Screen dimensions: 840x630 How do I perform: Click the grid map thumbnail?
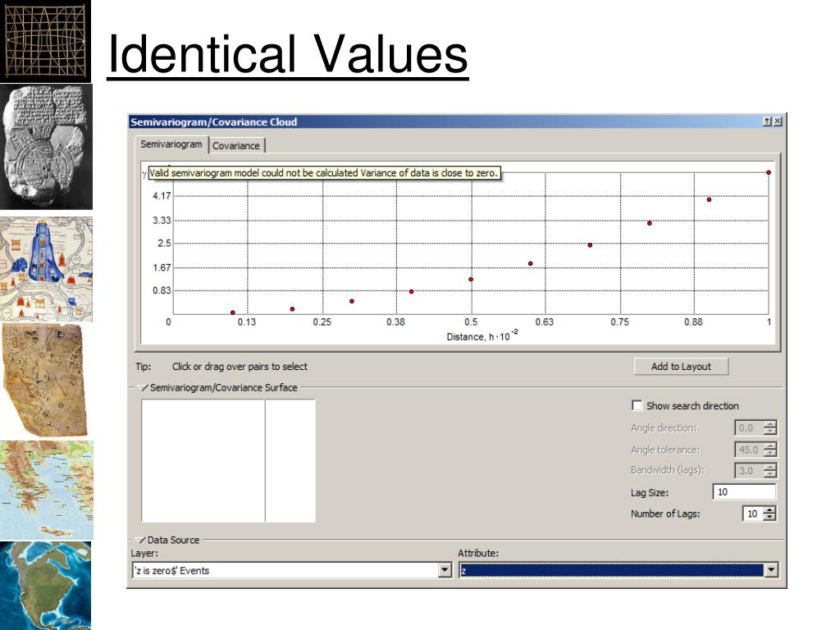click(x=46, y=41)
